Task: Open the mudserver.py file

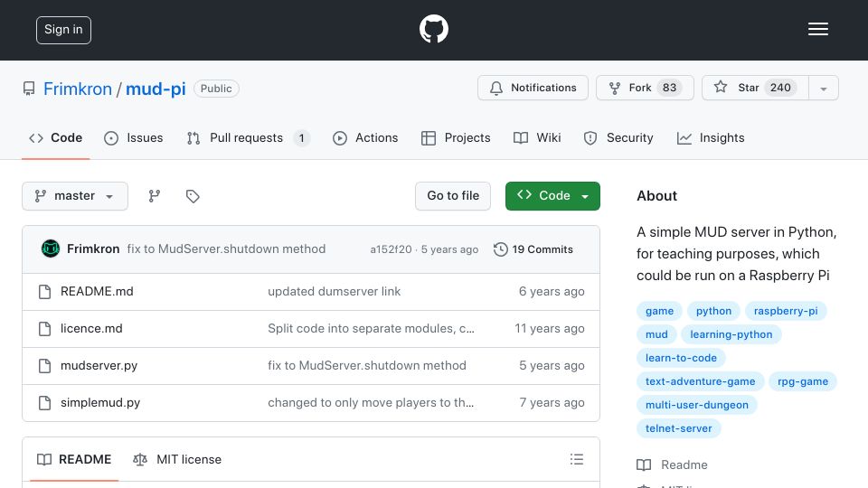Action: [x=99, y=366]
